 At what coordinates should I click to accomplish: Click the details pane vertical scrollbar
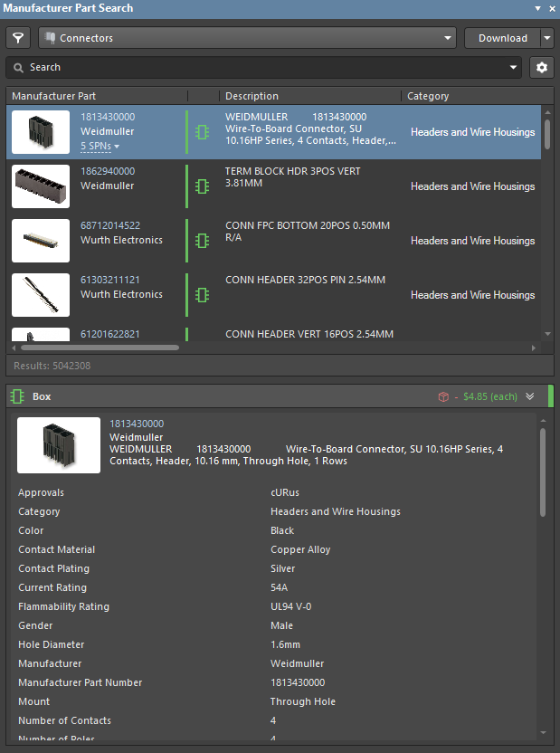point(543,473)
